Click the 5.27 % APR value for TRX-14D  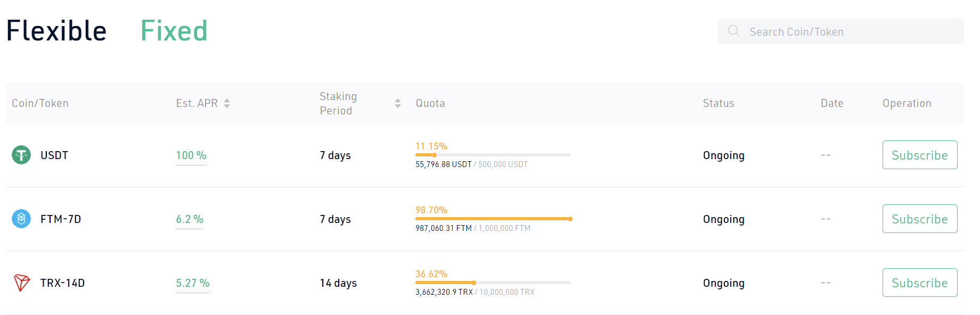[x=193, y=283]
